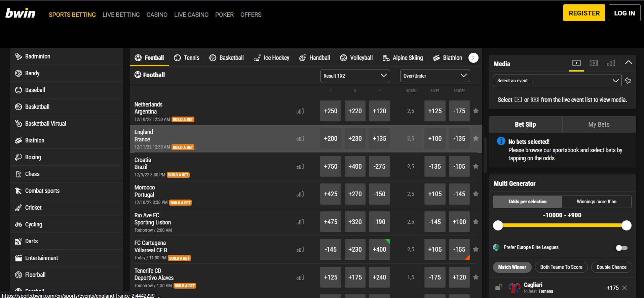This screenshot has height=298, width=644.
Task: Click the yellow Register button
Action: (x=584, y=13)
